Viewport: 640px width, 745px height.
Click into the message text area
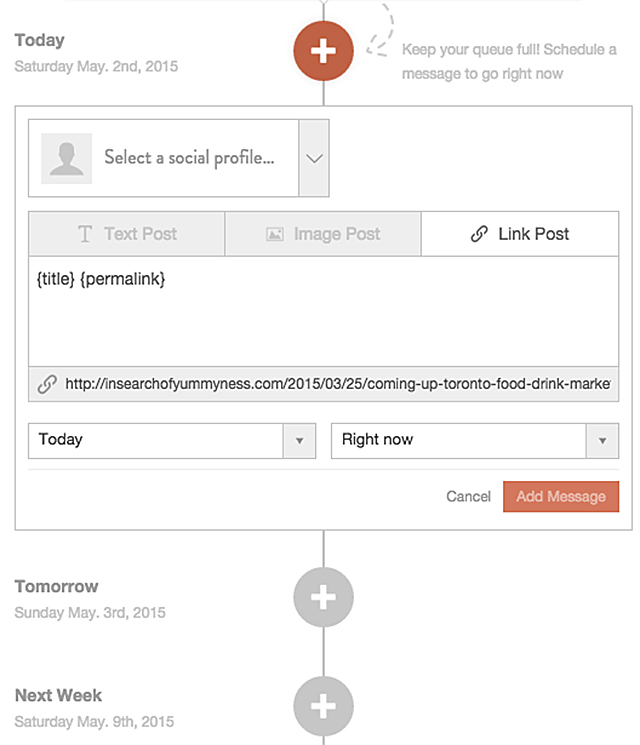pos(323,320)
